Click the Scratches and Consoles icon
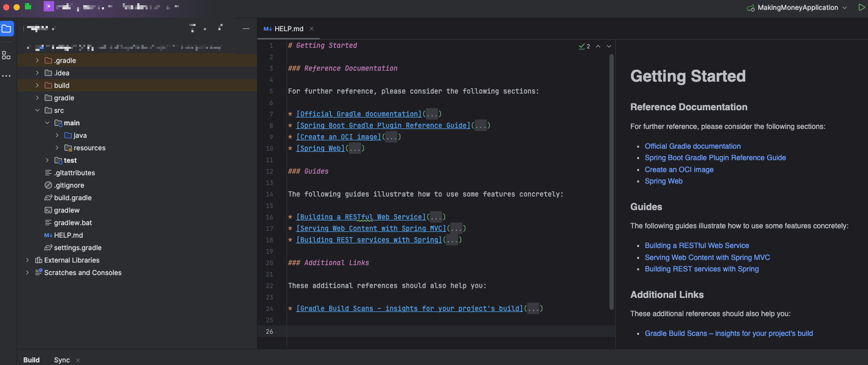868x365 pixels. [x=38, y=272]
